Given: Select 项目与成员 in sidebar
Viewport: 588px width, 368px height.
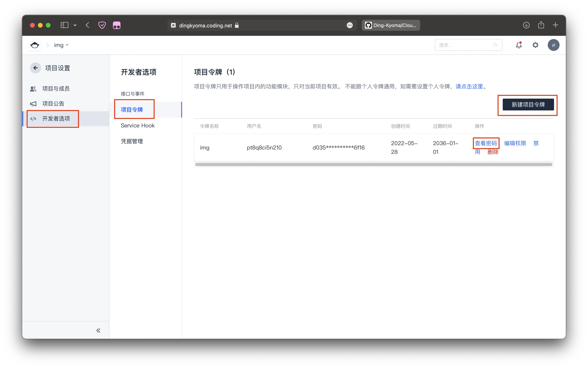Looking at the screenshot, I should tap(56, 89).
